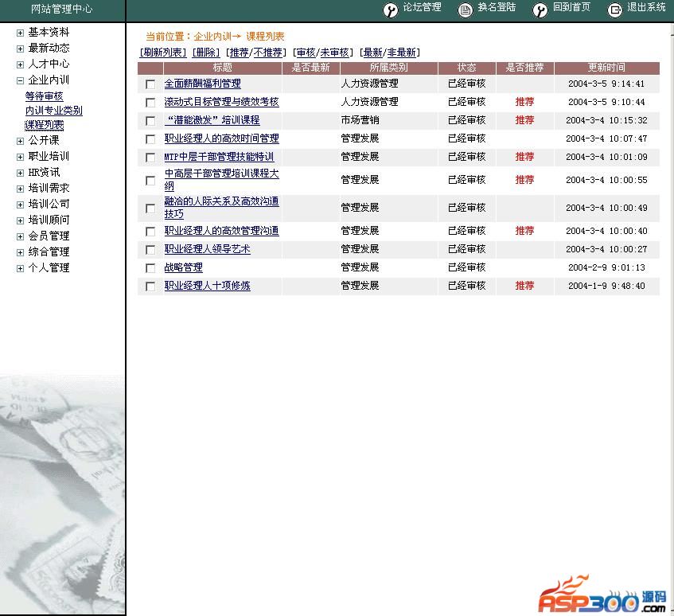Expand the HR资讯 tree node

point(20,173)
